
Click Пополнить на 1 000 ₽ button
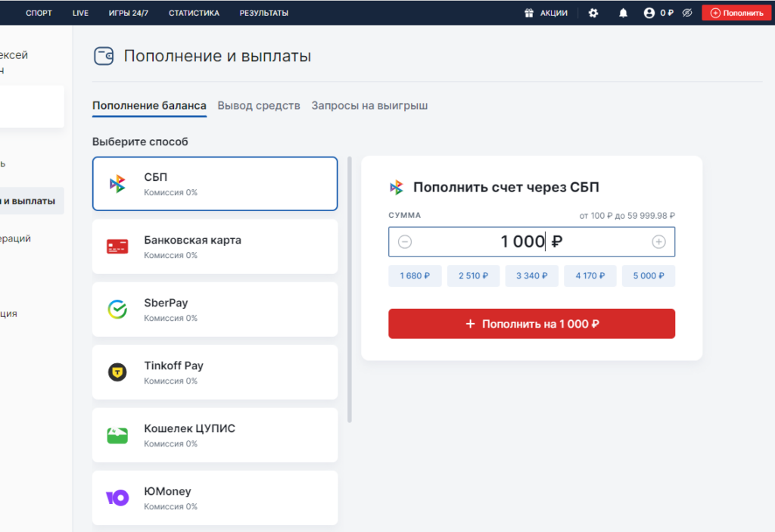pyautogui.click(x=531, y=324)
